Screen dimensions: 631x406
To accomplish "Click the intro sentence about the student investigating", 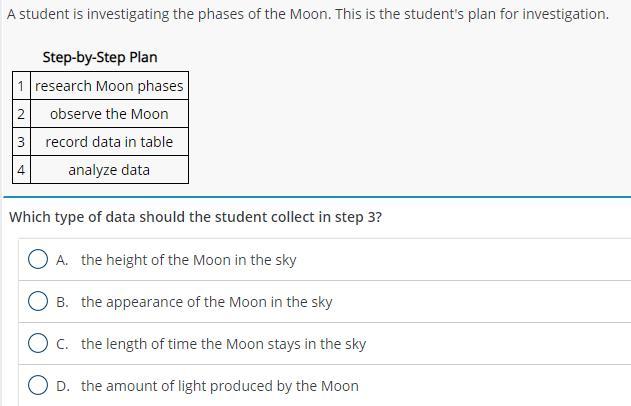I will (307, 14).
